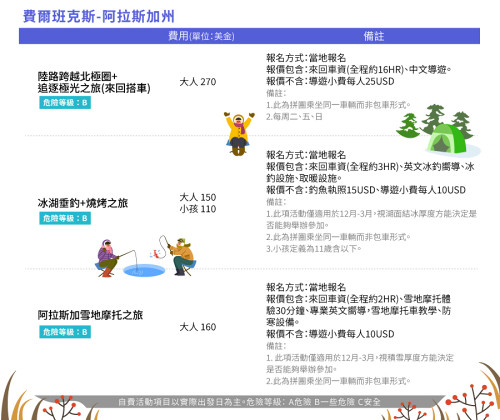
Task: Click the 大人 150 price
Action: 198,197
